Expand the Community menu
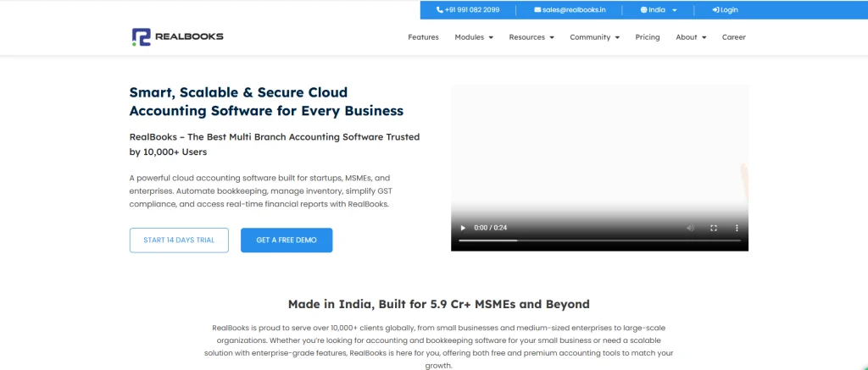 (x=594, y=37)
